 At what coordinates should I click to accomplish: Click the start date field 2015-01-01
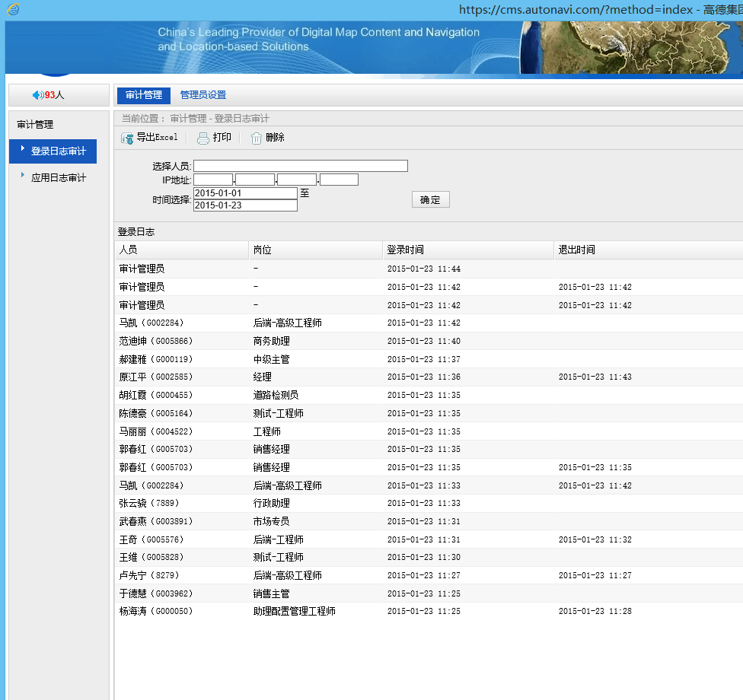tap(245, 193)
